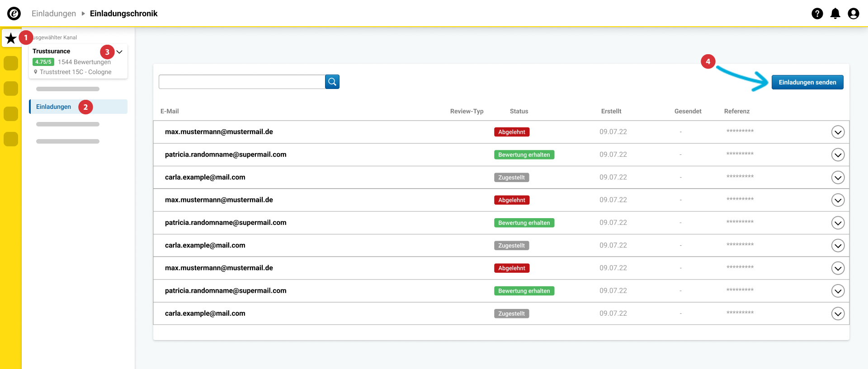Expand the first patricia.randomname@supermail.com row
This screenshot has height=369, width=868.
click(x=838, y=155)
